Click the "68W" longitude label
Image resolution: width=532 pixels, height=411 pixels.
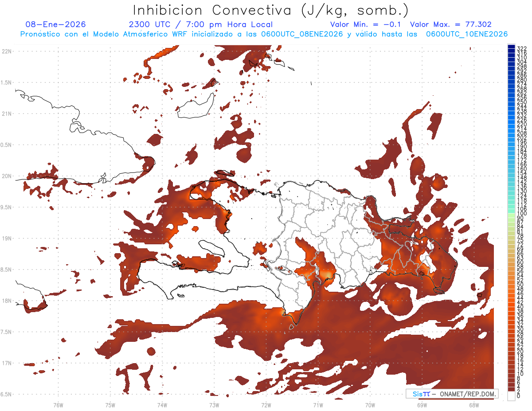(474, 404)
